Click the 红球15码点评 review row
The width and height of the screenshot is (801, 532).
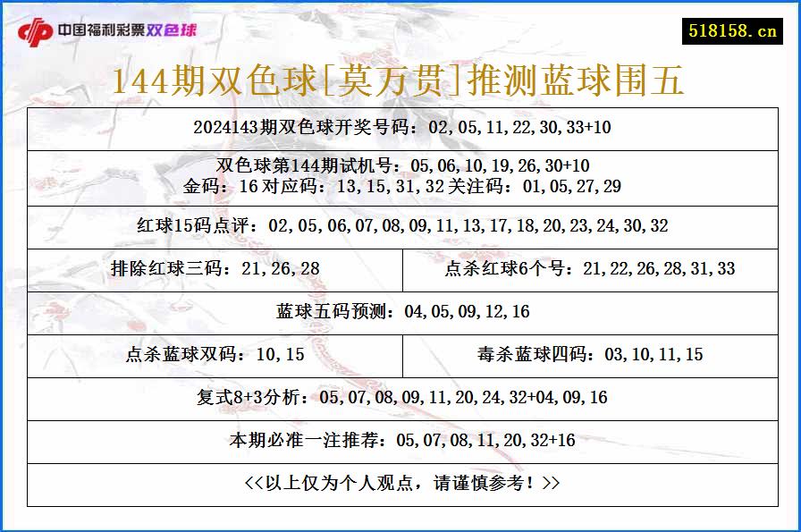tap(400, 226)
